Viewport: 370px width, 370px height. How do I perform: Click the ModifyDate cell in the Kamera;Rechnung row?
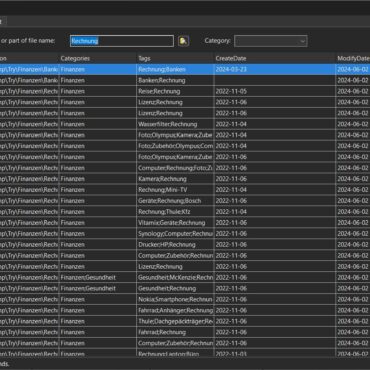coord(353,179)
